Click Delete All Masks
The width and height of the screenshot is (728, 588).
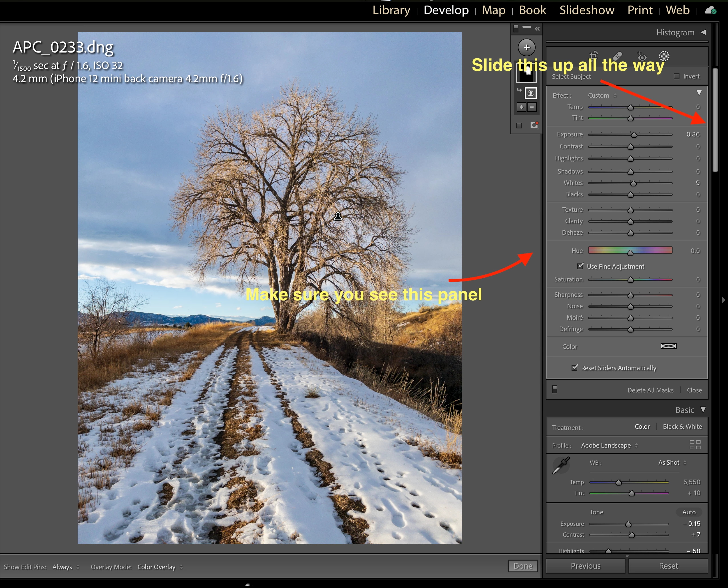click(x=650, y=390)
